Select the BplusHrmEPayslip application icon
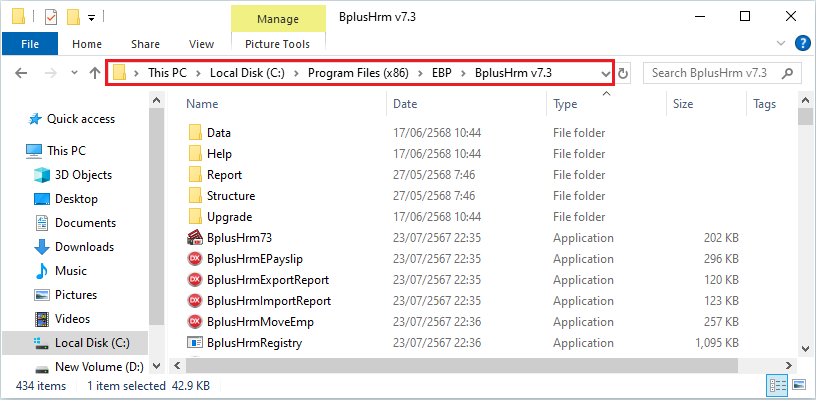This screenshot has width=816, height=400. coord(195,259)
